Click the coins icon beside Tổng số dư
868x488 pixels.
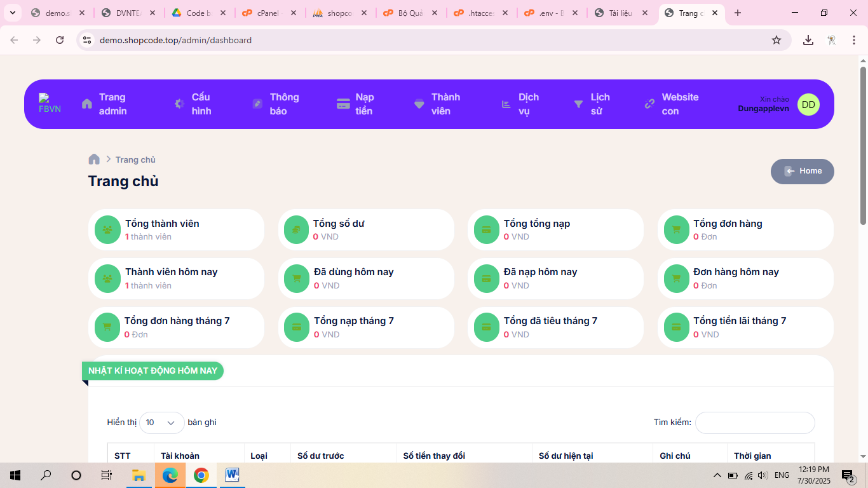(x=297, y=230)
